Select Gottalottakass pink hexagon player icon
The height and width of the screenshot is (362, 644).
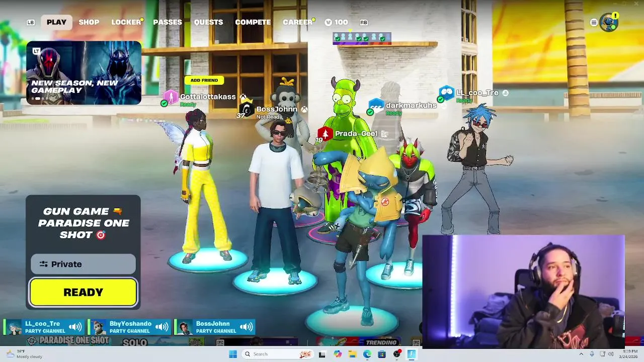171,97
